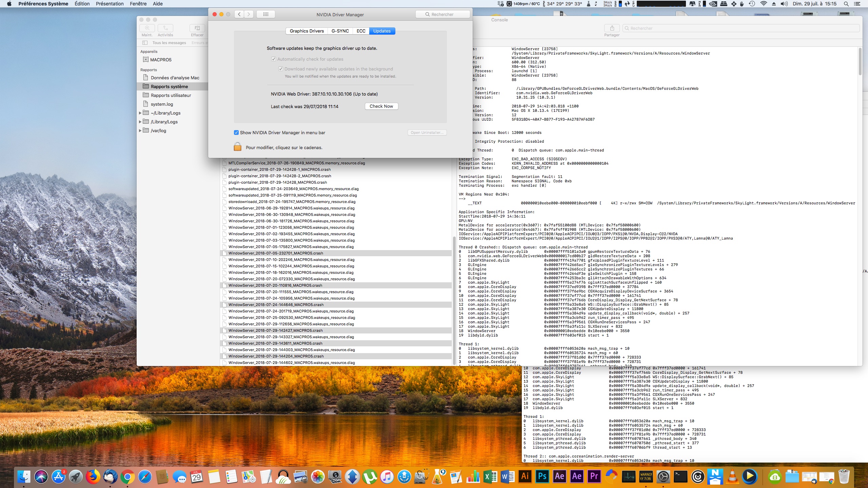The image size is (868, 488).
Task: Open Firefox from the dock
Action: tap(93, 476)
